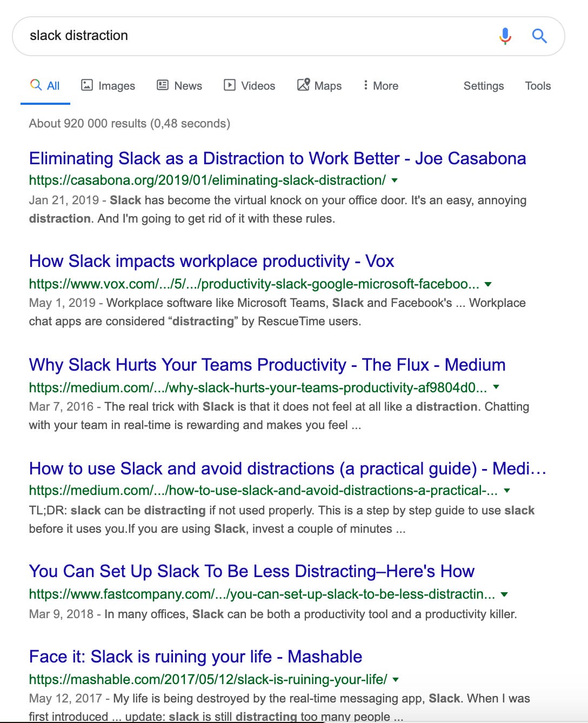Click the 'About 920 000 results' text

[130, 124]
